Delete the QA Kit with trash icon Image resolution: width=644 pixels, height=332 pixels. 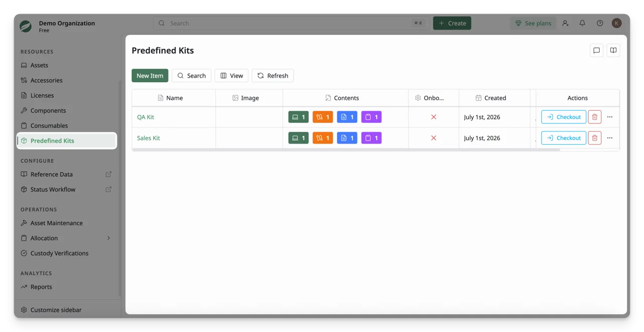595,117
